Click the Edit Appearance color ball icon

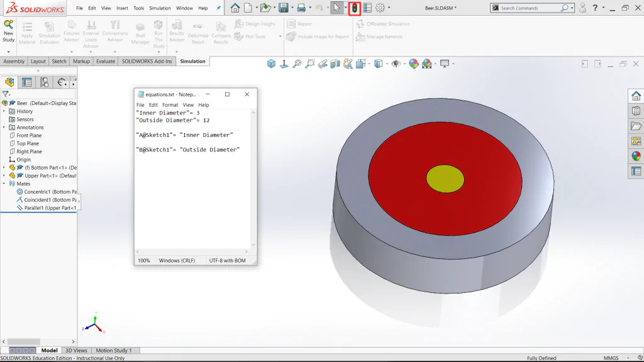click(x=414, y=63)
